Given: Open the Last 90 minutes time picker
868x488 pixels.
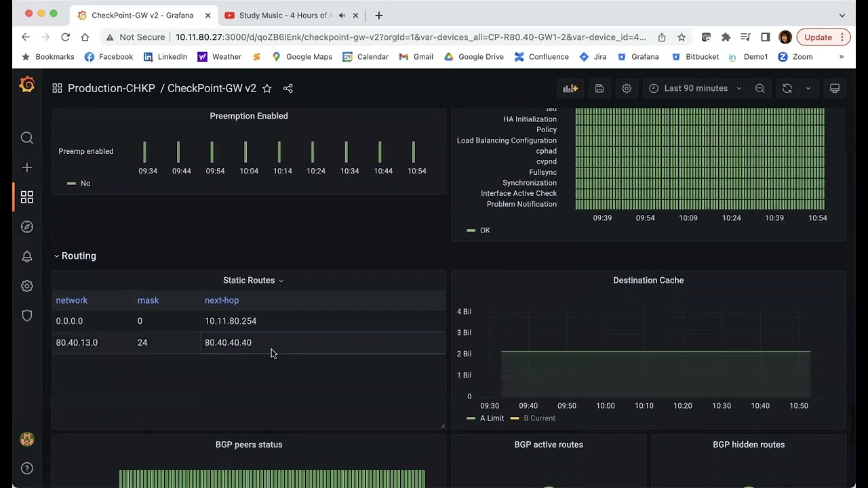Looking at the screenshot, I should [x=695, y=88].
